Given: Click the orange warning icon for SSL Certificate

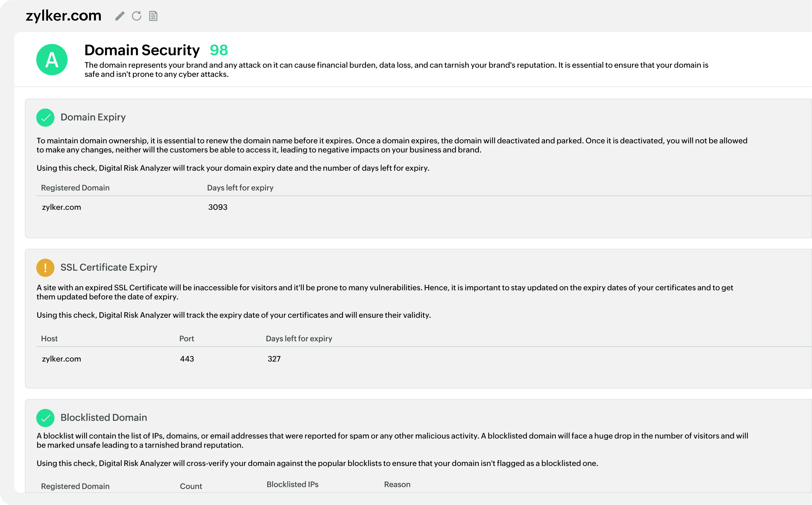Looking at the screenshot, I should click(x=45, y=268).
